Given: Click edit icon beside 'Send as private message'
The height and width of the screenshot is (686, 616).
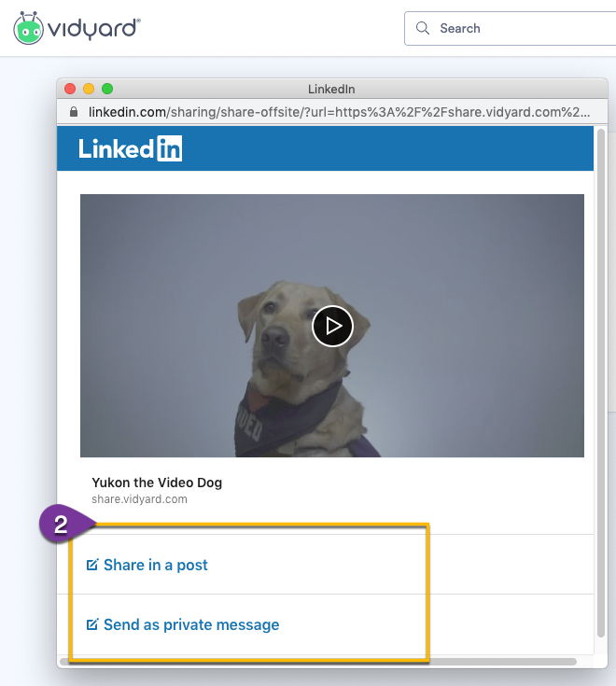Looking at the screenshot, I should click(x=92, y=623).
